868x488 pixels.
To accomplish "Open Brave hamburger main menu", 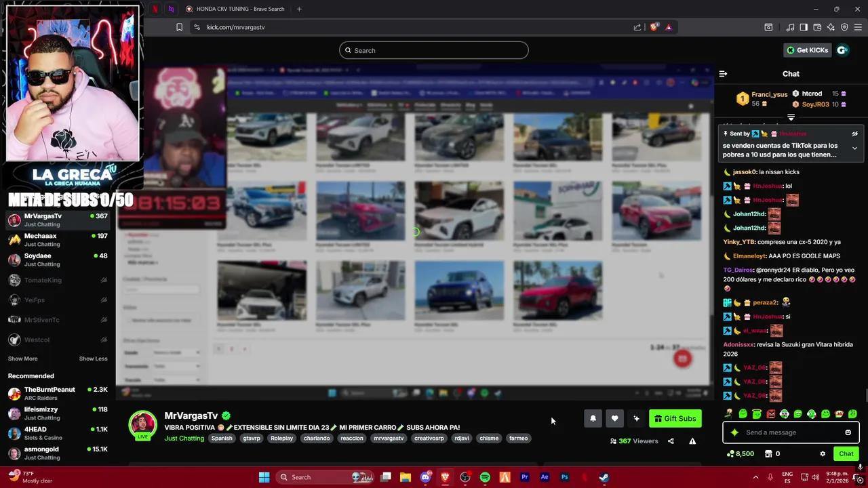I will tap(858, 27).
